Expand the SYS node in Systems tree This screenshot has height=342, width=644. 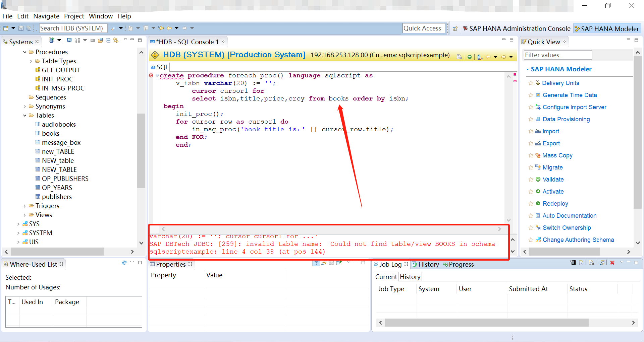(19, 223)
